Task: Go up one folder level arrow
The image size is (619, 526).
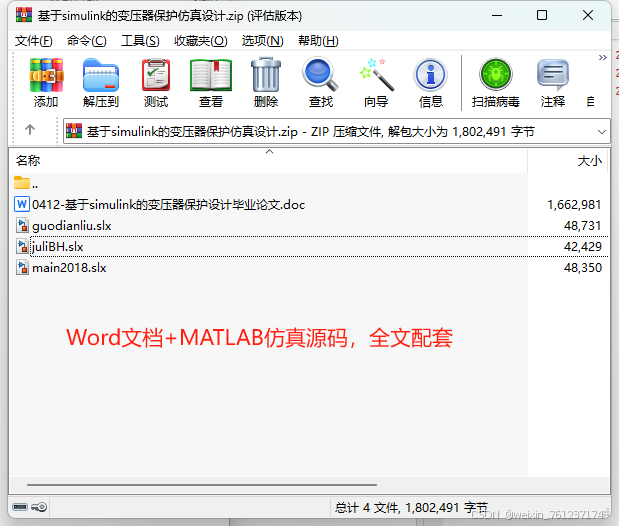Action: pyautogui.click(x=30, y=130)
